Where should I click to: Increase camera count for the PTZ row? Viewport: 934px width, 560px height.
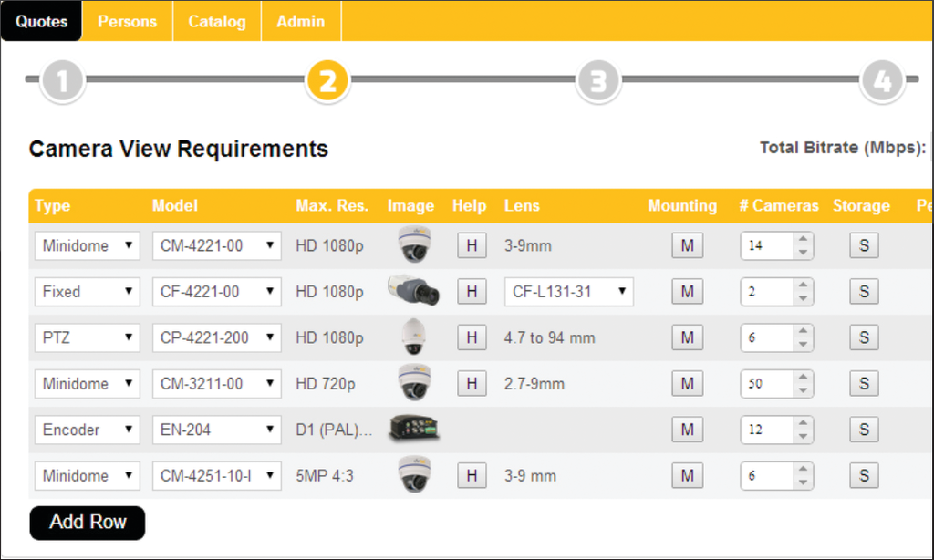pyautogui.click(x=803, y=332)
